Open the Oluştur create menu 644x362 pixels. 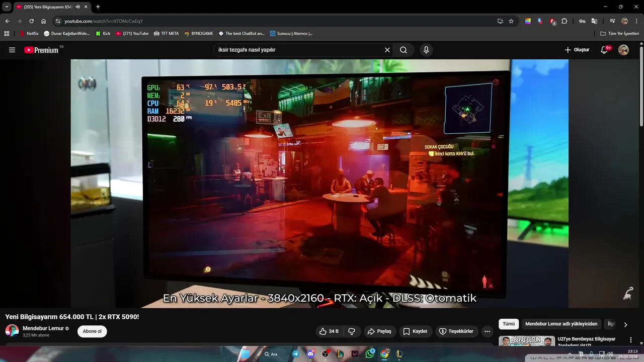click(x=577, y=50)
